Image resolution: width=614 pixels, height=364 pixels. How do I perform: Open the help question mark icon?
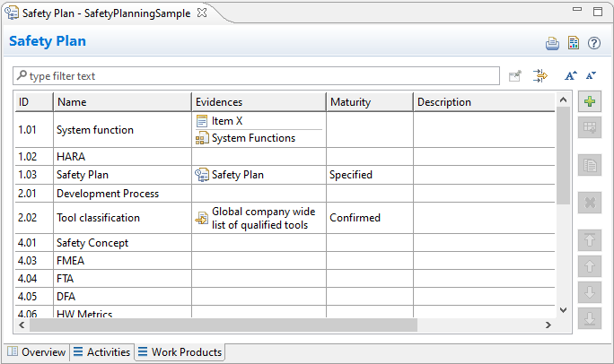coord(593,43)
